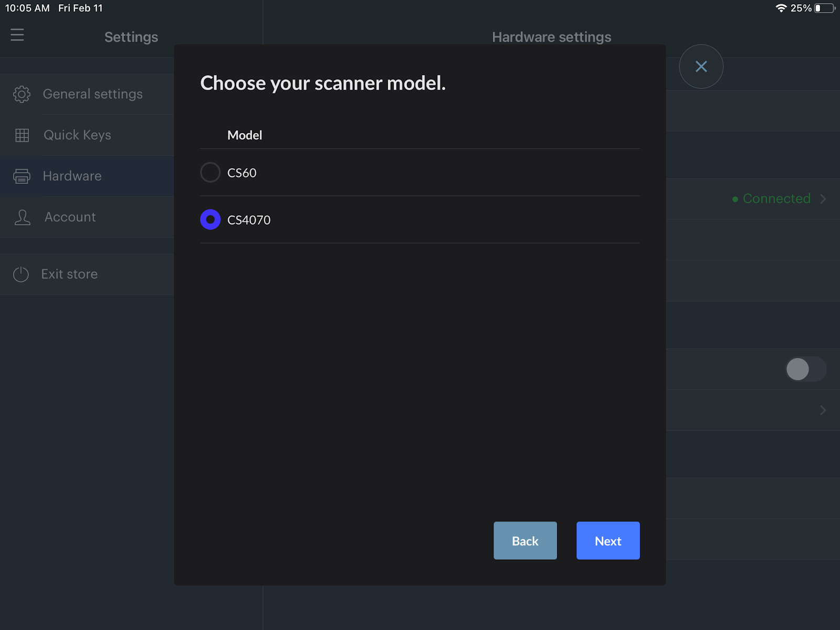Screen dimensions: 840x630
Task: Click the Hardware printer icon
Action: pyautogui.click(x=22, y=176)
